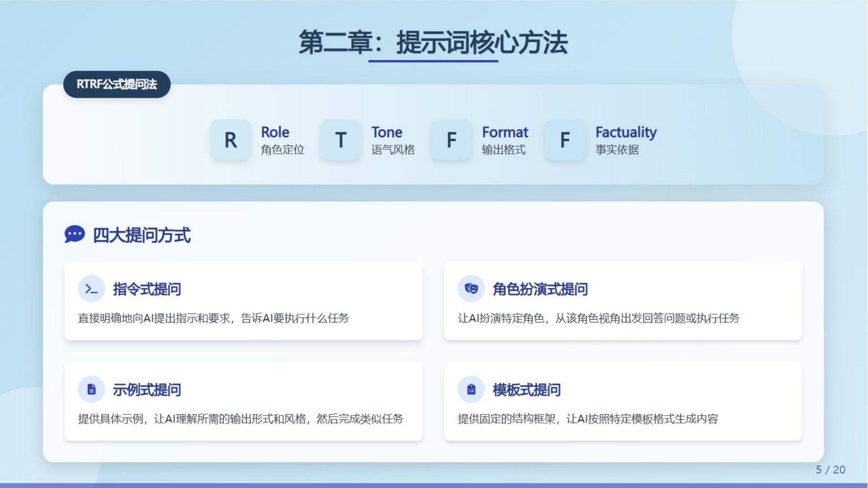Click the chat bubble icon near 四大提问方式

tap(74, 234)
